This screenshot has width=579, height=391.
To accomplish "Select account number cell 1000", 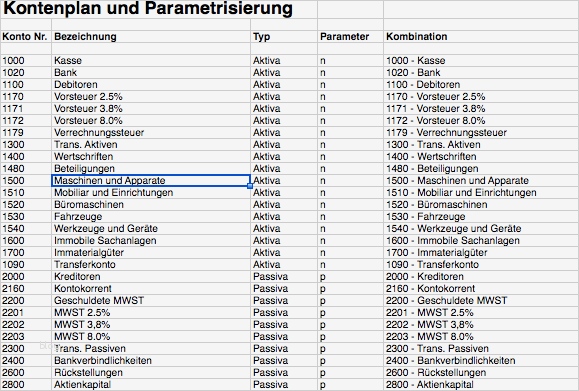I will (26, 61).
